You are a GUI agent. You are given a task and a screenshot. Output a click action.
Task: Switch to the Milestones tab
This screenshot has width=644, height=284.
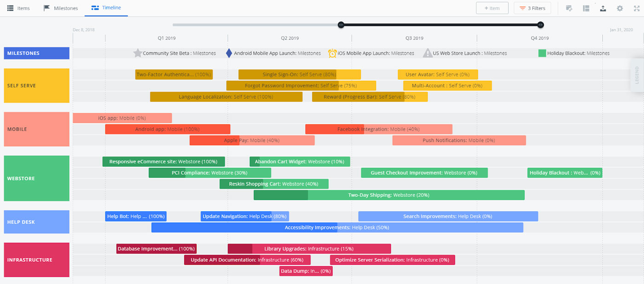click(x=61, y=8)
